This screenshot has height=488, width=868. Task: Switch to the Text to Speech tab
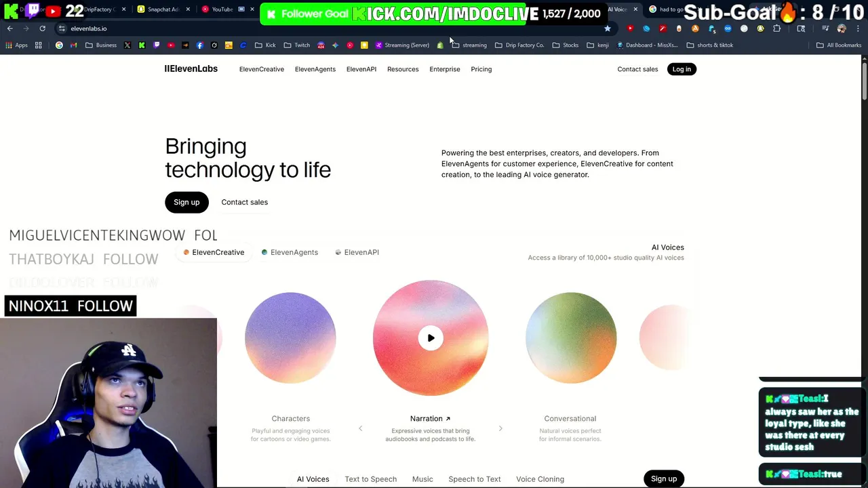pos(370,479)
